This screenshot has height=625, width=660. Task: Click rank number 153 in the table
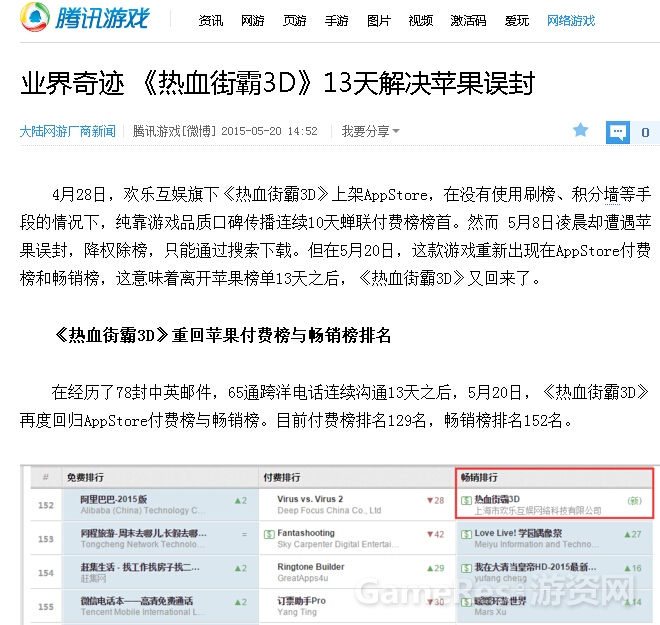46,539
